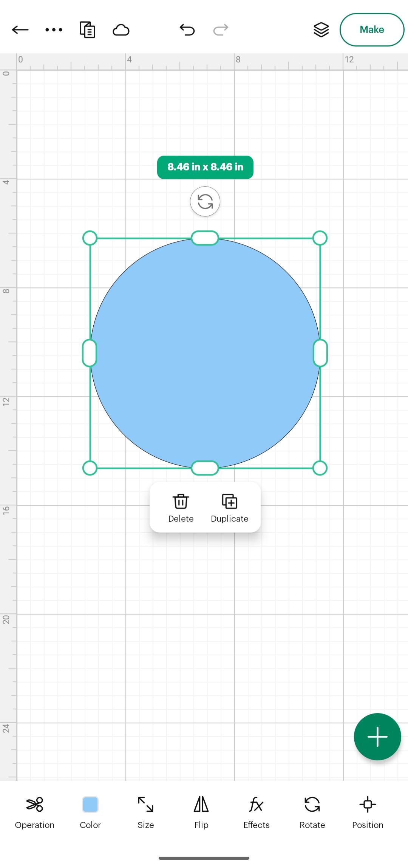
Task: Redo the undone action
Action: [221, 29]
